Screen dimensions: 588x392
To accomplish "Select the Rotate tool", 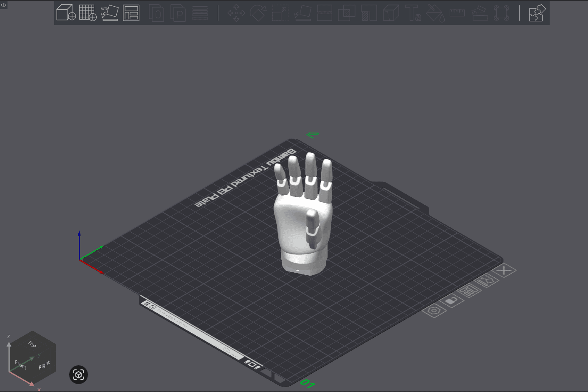I will 258,13.
